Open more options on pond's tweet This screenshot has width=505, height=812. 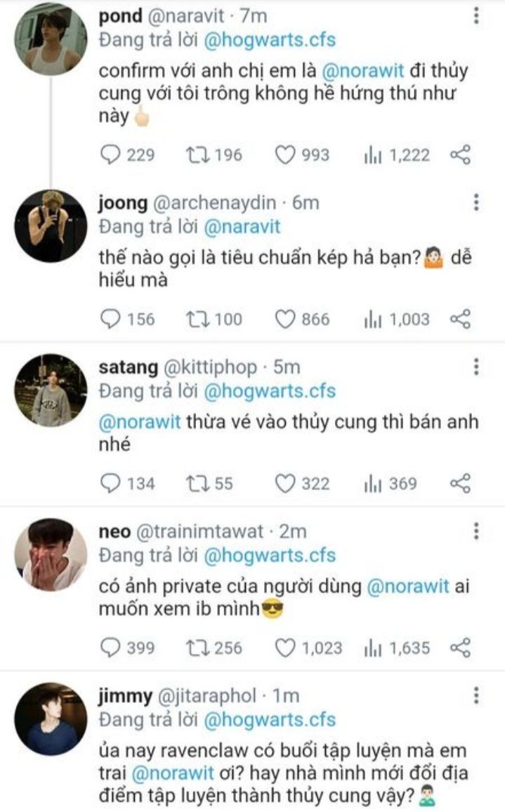point(477,16)
